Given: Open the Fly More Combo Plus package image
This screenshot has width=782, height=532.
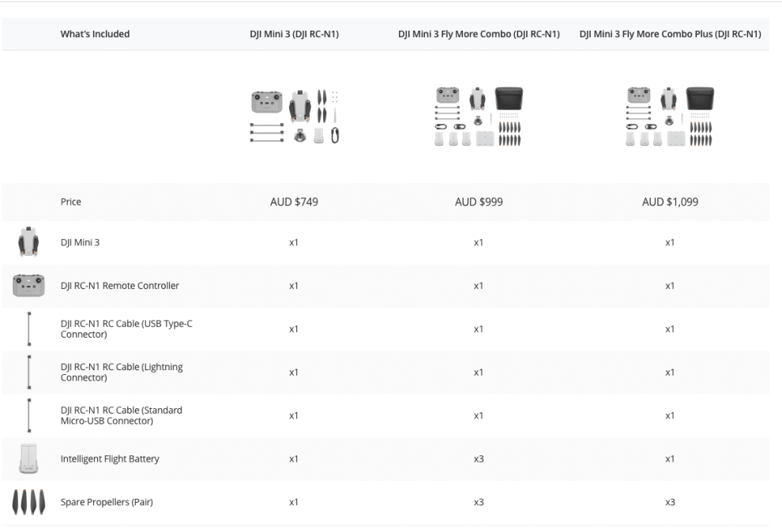Looking at the screenshot, I should click(670, 117).
